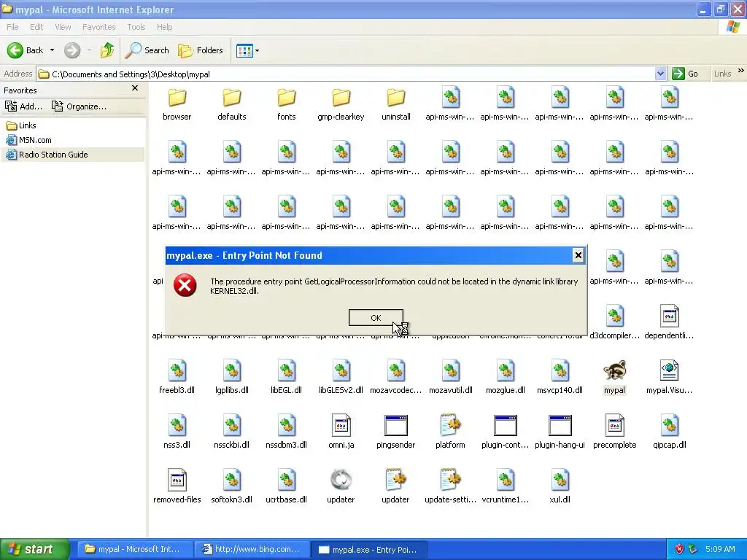Viewport: 747px width, 560px height.
Task: Open the browser folder
Action: [177, 104]
